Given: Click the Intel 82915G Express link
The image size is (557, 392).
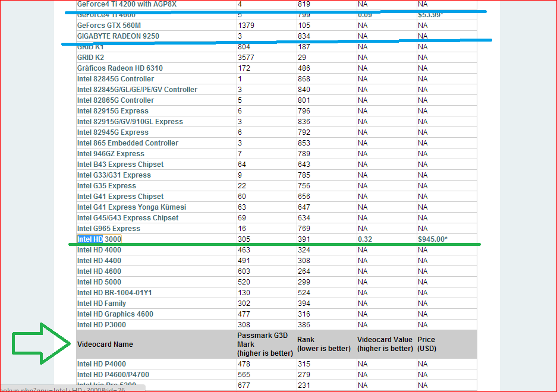Looking at the screenshot, I should point(113,111).
